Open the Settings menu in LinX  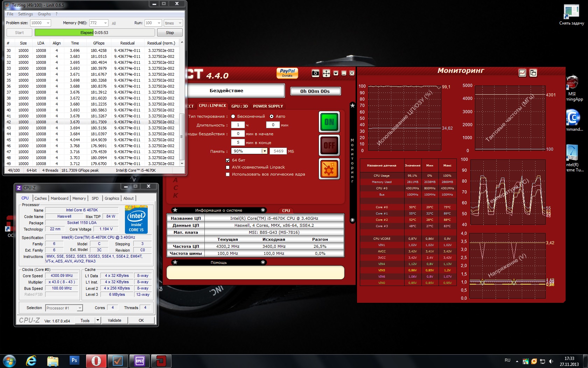click(x=26, y=14)
